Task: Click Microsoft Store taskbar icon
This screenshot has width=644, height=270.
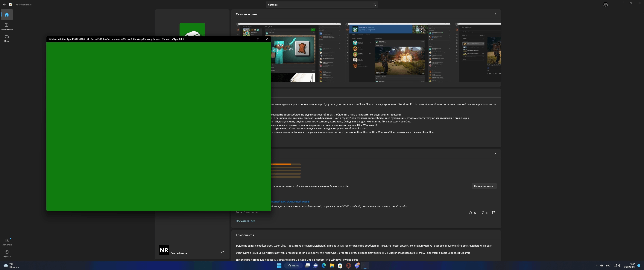Action: point(340,265)
